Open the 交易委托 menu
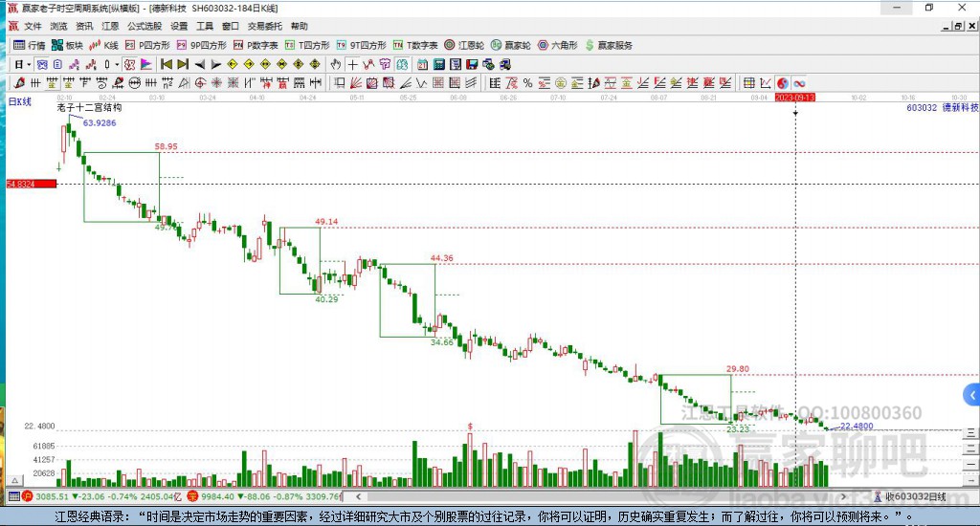The width and height of the screenshot is (980, 526). [x=265, y=26]
